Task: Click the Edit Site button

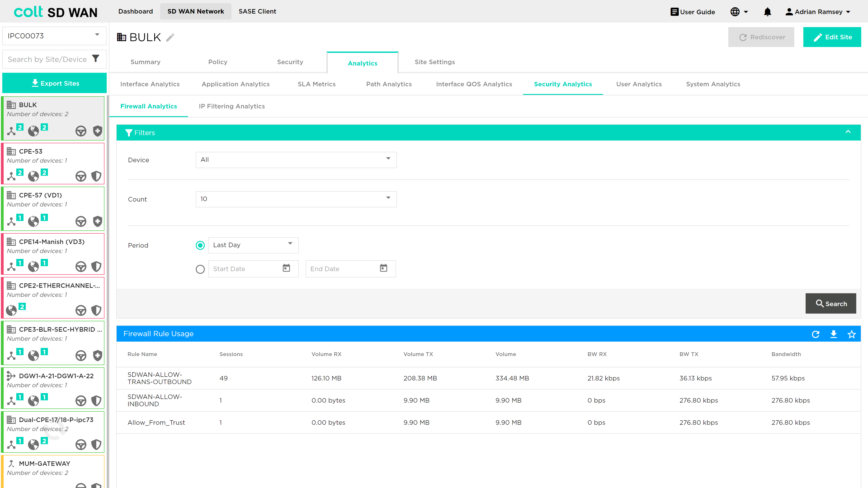Action: (x=832, y=37)
